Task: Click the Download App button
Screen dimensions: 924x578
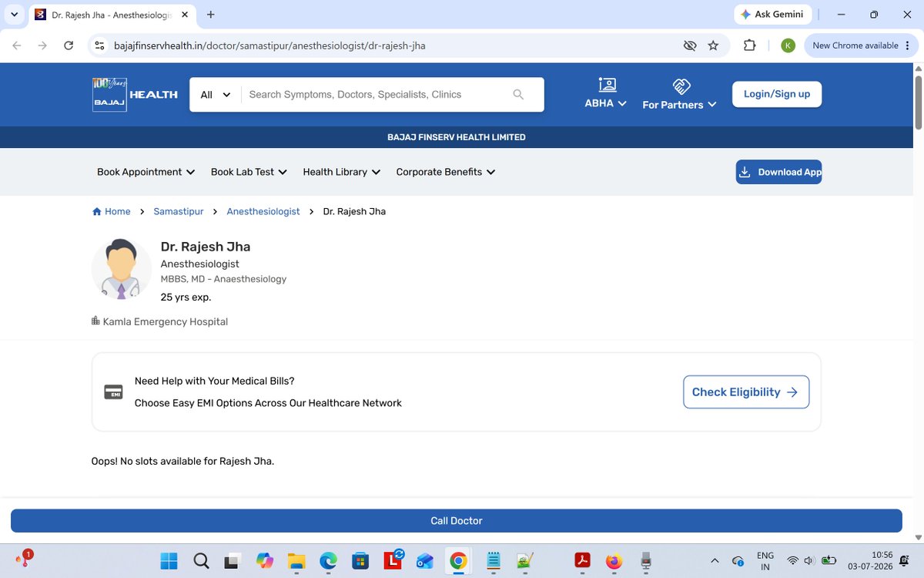Action: [x=778, y=172]
